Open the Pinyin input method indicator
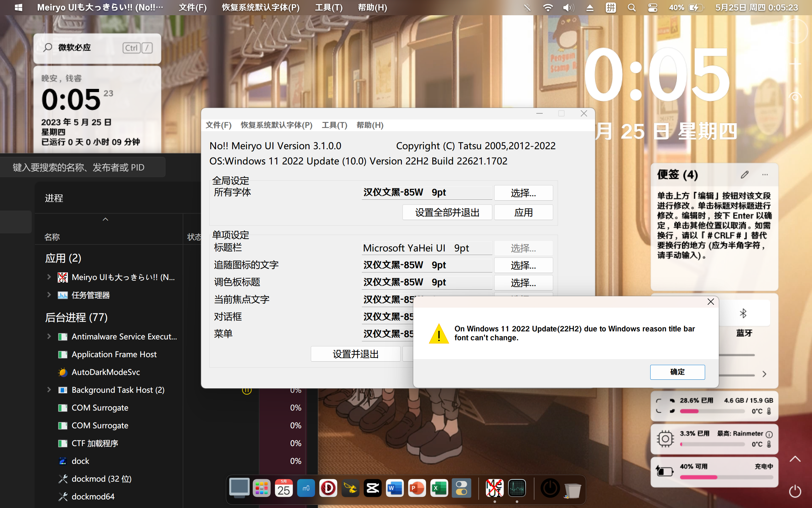 tap(611, 7)
